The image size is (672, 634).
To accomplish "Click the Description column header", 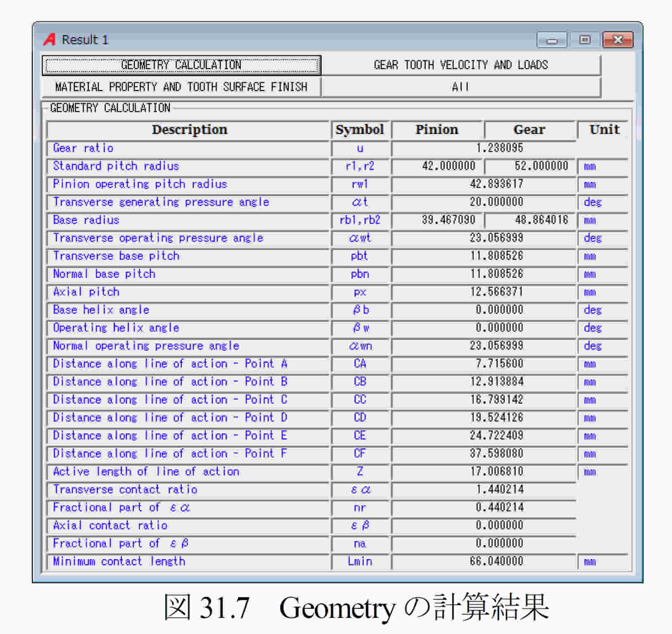I will (189, 130).
